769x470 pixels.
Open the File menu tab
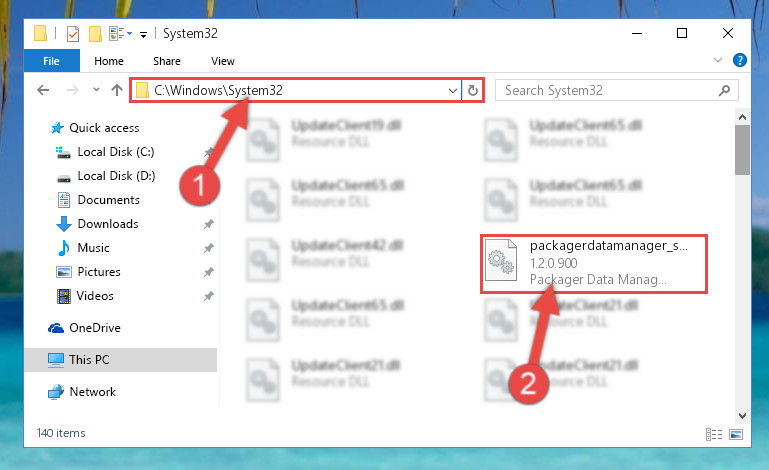(51, 61)
